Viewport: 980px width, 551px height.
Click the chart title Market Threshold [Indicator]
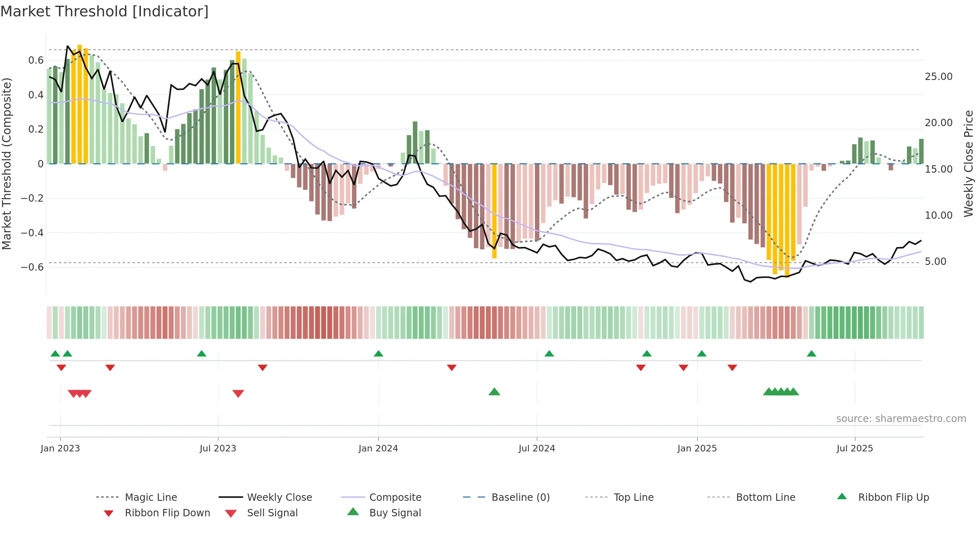(105, 11)
